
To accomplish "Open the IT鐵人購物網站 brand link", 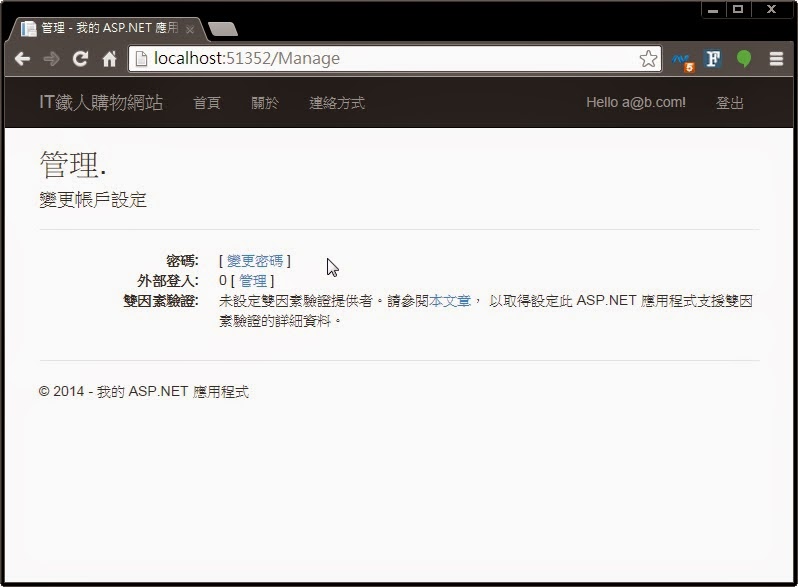I will coord(101,103).
